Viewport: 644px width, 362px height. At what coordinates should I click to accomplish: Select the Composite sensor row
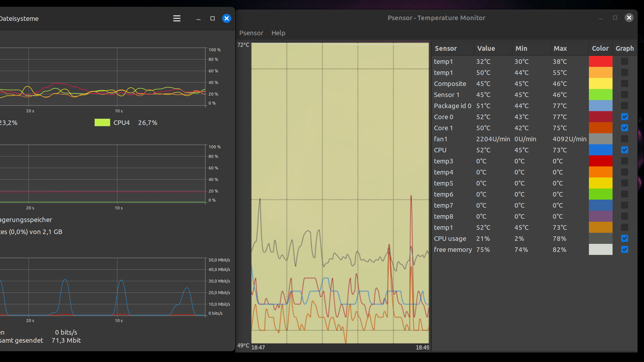[x=450, y=84]
